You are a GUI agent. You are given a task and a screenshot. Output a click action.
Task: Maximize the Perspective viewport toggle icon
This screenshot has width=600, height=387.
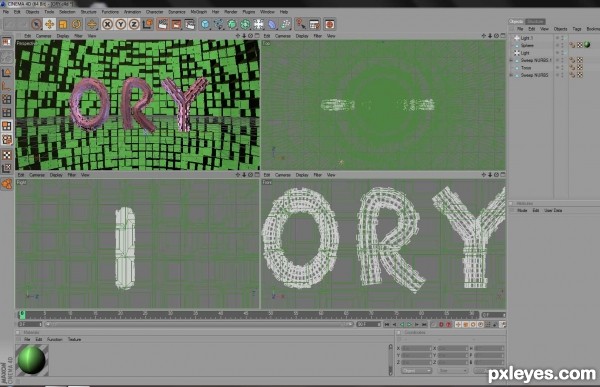pyautogui.click(x=257, y=36)
